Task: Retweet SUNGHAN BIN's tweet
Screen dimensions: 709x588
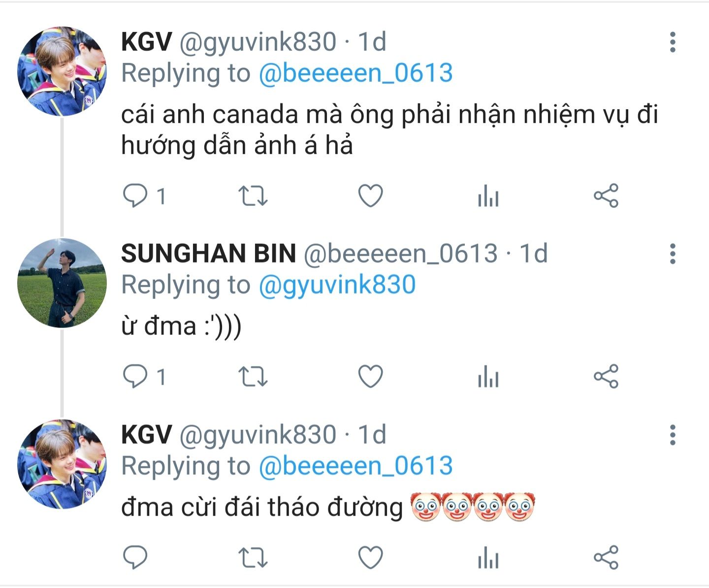Action: pyautogui.click(x=253, y=377)
